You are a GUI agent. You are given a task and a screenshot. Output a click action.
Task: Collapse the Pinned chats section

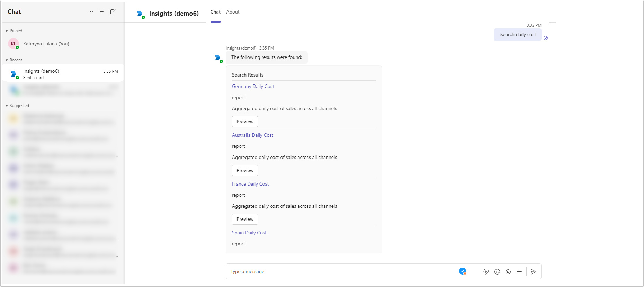tap(7, 31)
